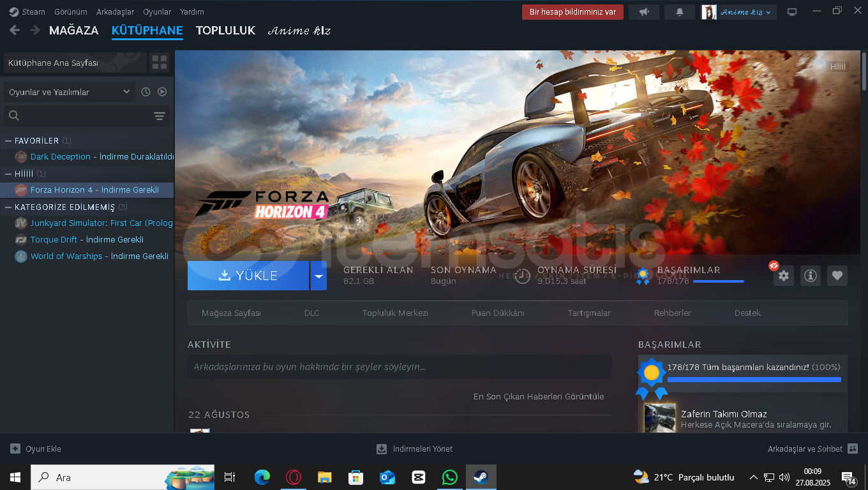Open the Arkadaşlar menu
This screenshot has width=868, height=490.
(x=116, y=12)
